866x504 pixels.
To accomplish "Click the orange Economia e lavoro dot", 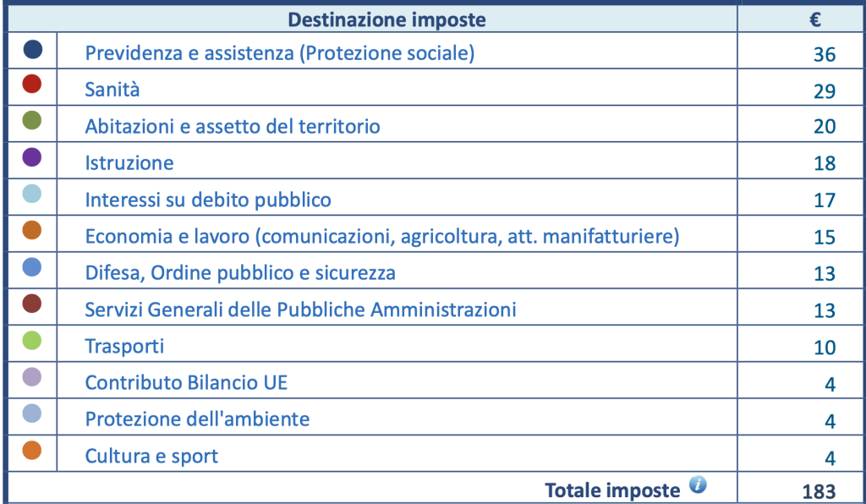I will [x=31, y=230].
